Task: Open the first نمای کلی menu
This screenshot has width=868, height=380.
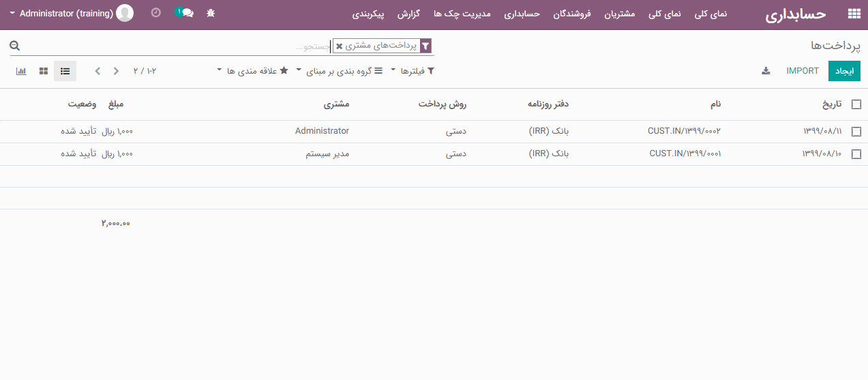Action: pos(711,14)
